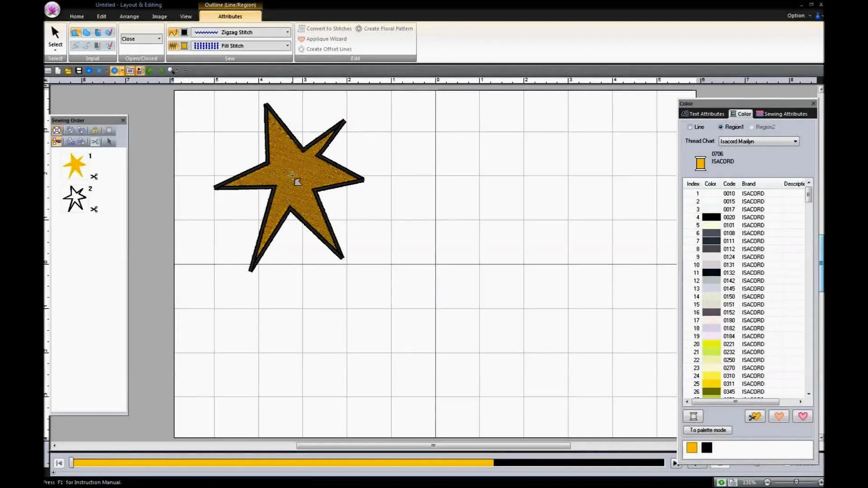Image resolution: width=868 pixels, height=488 pixels.
Task: Select thread row 11 code 0132
Action: point(745,273)
